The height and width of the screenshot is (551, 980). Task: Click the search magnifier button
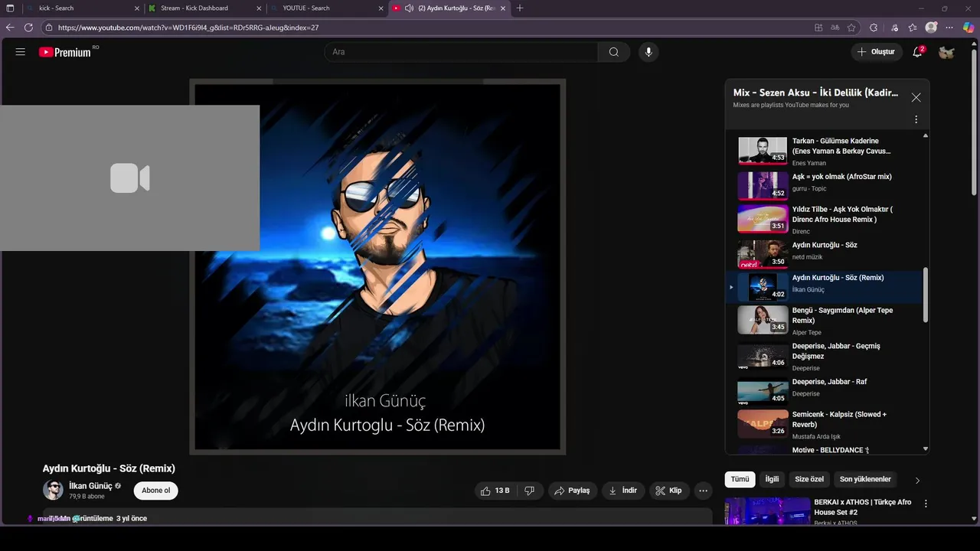tap(614, 52)
